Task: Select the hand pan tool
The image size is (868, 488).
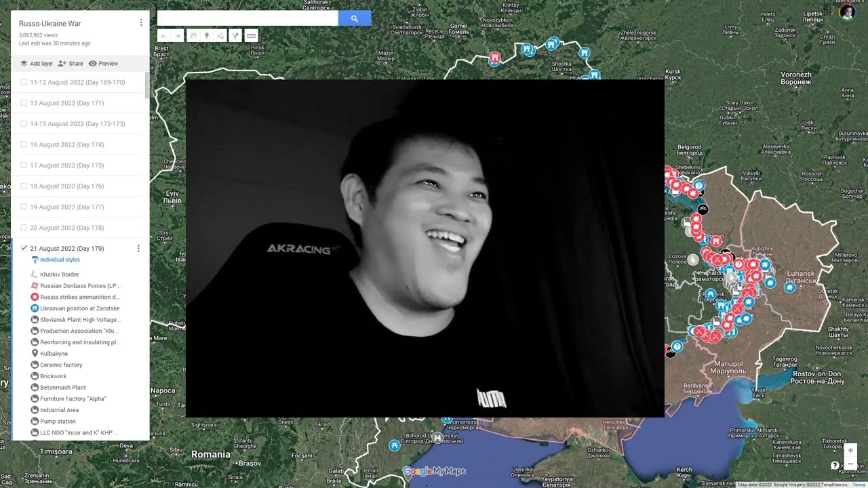Action: (x=193, y=36)
